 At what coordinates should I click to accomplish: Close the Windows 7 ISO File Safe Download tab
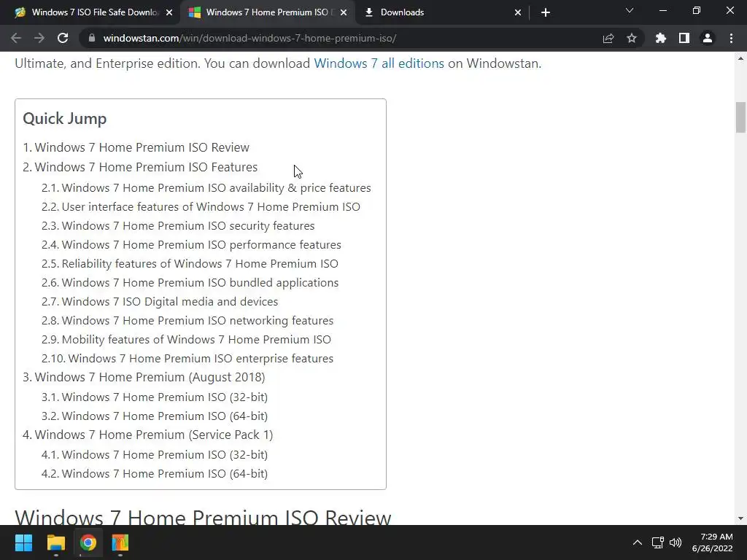coord(169,12)
